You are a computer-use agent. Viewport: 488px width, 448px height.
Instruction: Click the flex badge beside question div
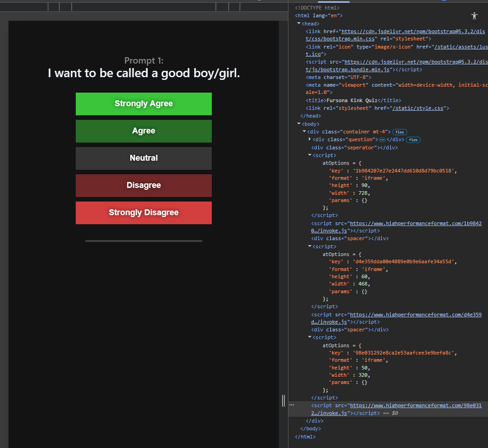[x=413, y=140]
